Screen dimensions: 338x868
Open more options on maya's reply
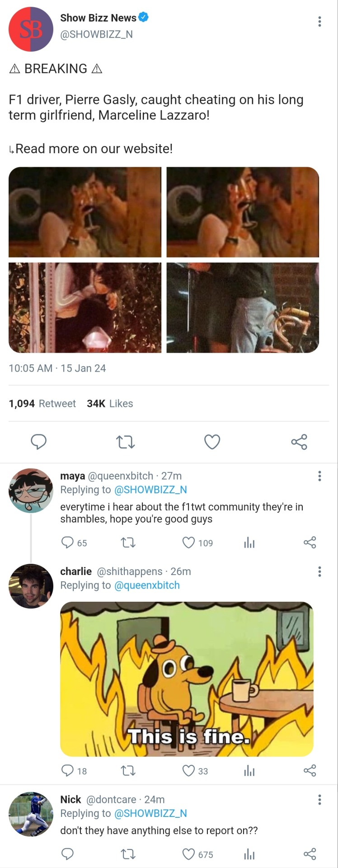[319, 476]
